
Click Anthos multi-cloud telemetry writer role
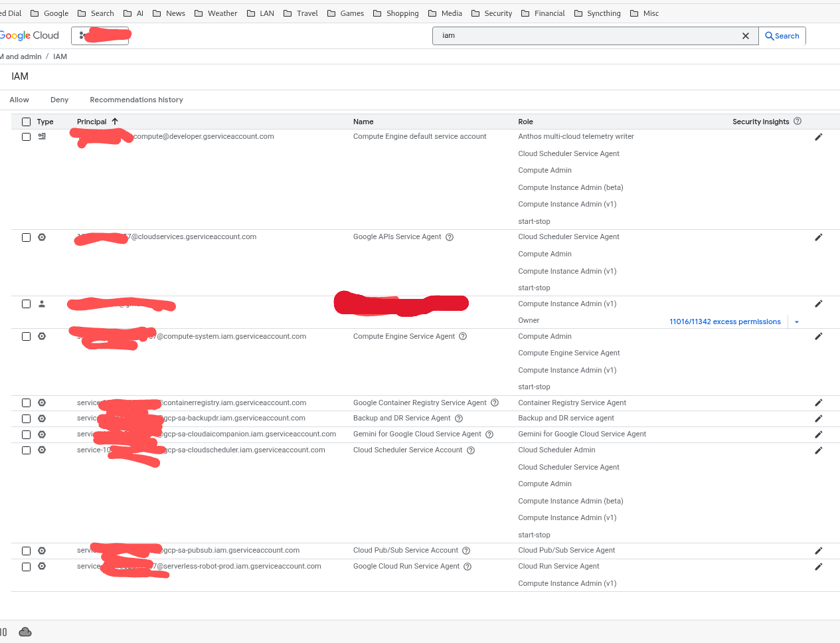coord(576,136)
